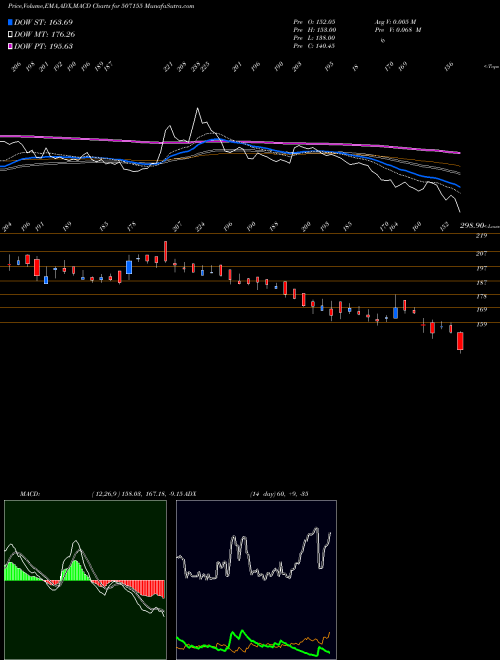Screen dimensions: 500x660
Task: Click the white DOW MT legend swatch
Action: coord(10,34)
